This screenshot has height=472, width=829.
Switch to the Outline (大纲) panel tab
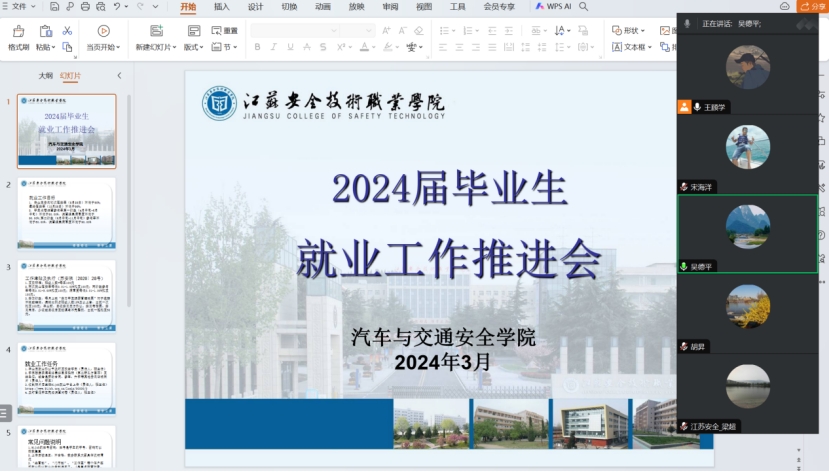tap(45, 76)
